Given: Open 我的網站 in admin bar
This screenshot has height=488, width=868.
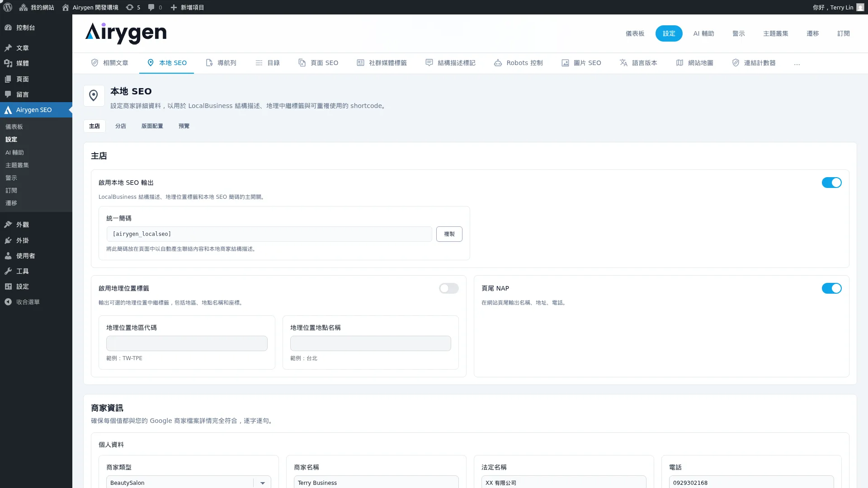Looking at the screenshot, I should click(37, 7).
